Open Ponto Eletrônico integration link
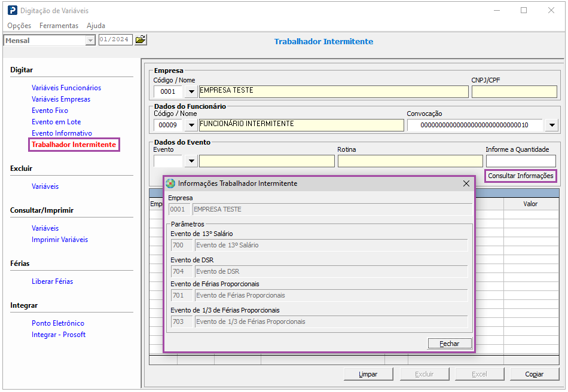Screen dimensions: 568x392 pos(58,323)
